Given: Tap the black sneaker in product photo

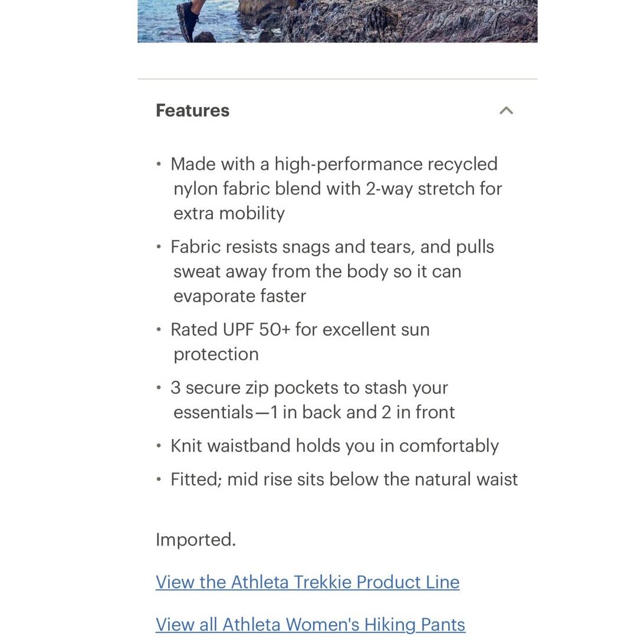Looking at the screenshot, I should tap(187, 21).
